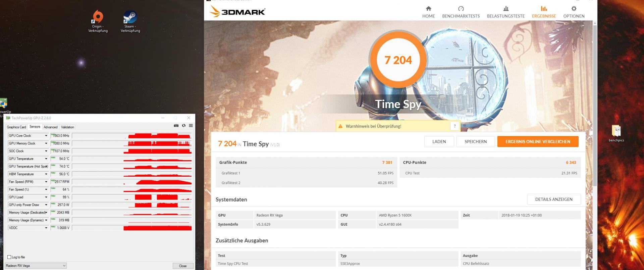The image size is (644, 270).
Task: Click the warning question mark button
Action: click(x=454, y=126)
